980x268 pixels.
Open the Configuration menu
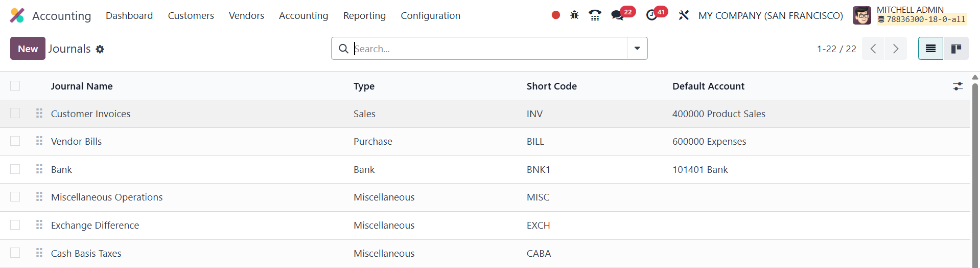pyautogui.click(x=430, y=15)
